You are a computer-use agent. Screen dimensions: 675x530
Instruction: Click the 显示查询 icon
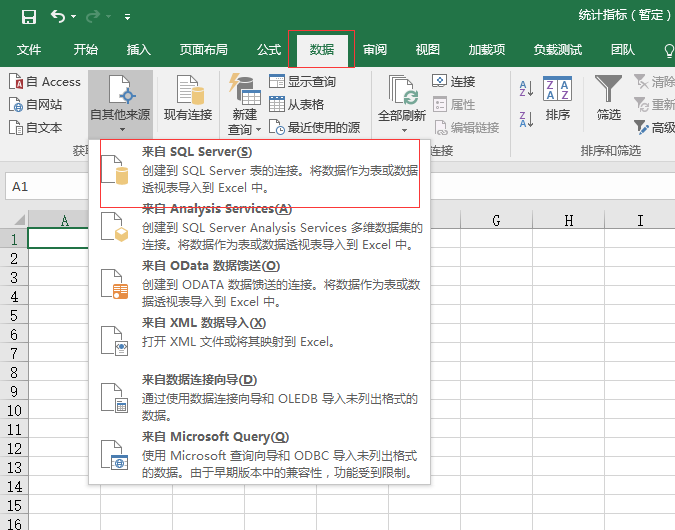[x=277, y=81]
